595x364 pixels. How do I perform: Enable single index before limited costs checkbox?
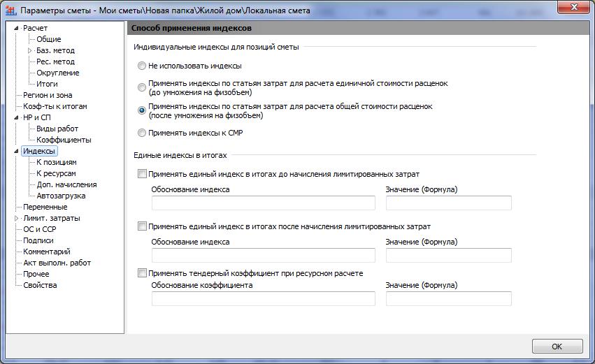point(143,173)
